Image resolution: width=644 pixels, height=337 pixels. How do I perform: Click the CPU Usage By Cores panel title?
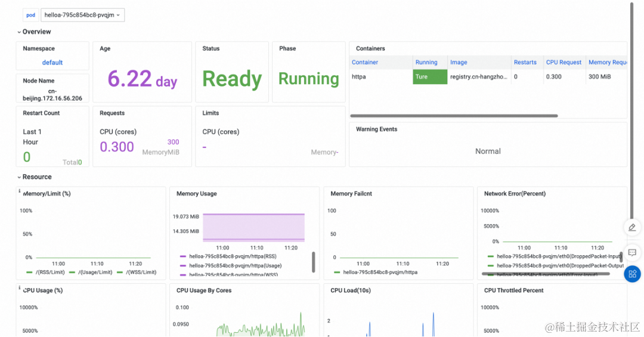tap(204, 290)
